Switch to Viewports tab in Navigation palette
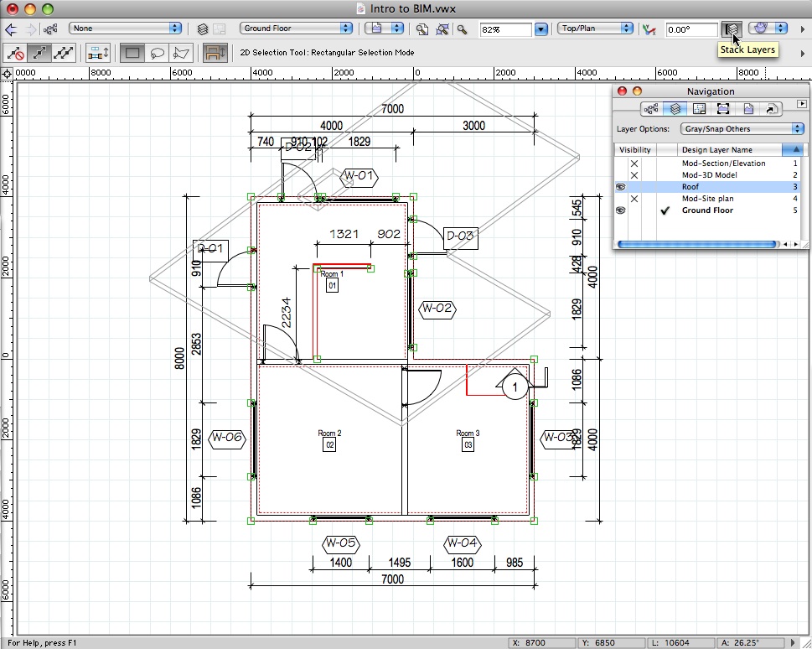This screenshot has height=649, width=812. point(723,109)
